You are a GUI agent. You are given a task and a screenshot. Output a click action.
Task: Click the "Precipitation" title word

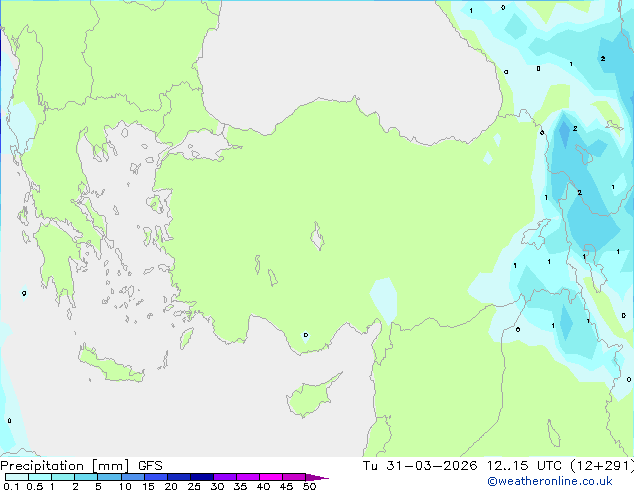tap(42, 466)
